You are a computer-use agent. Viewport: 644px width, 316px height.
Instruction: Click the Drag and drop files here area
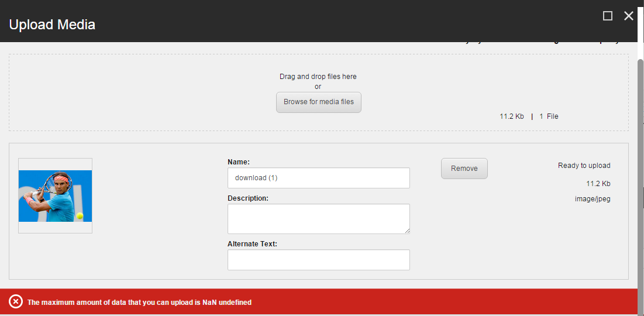click(x=318, y=77)
